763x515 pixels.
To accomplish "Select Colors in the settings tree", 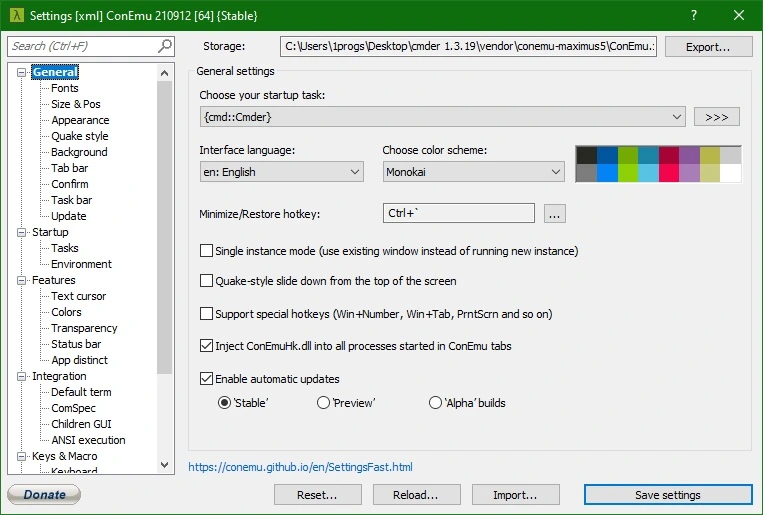I will pyautogui.click(x=66, y=312).
